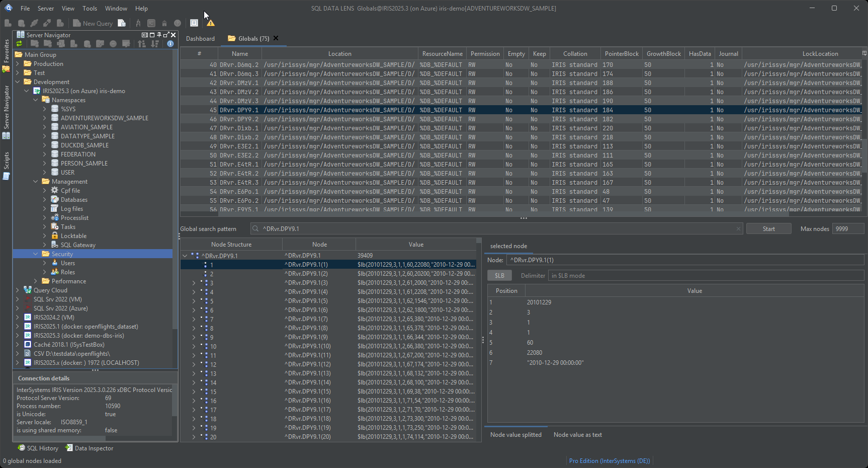Open the Data Inspector tab

[x=90, y=448]
